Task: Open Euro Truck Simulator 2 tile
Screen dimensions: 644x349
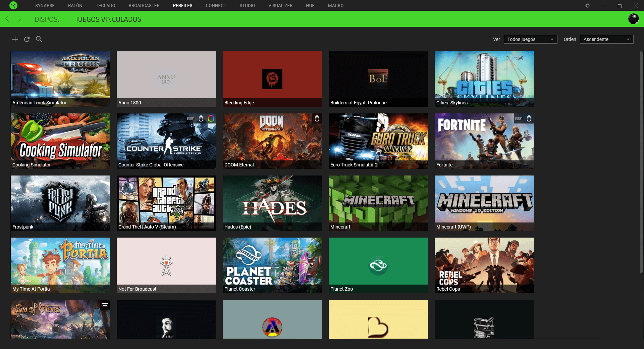Action: (378, 141)
